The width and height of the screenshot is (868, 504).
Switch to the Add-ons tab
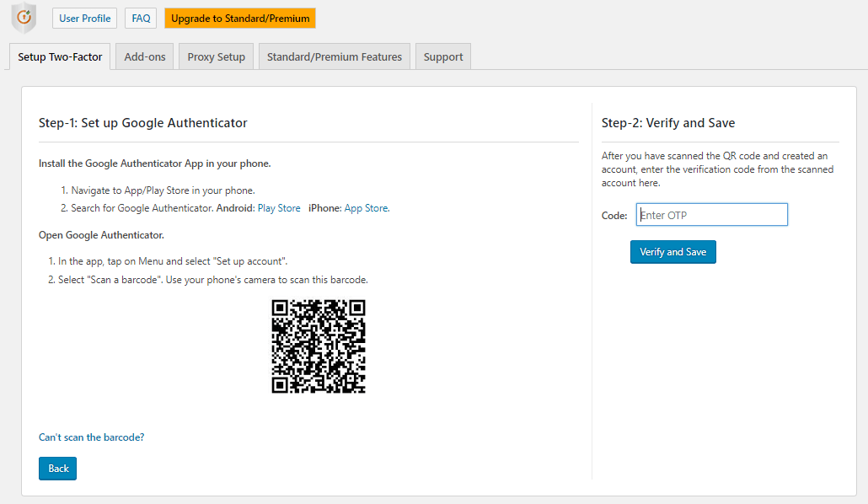pyautogui.click(x=144, y=56)
